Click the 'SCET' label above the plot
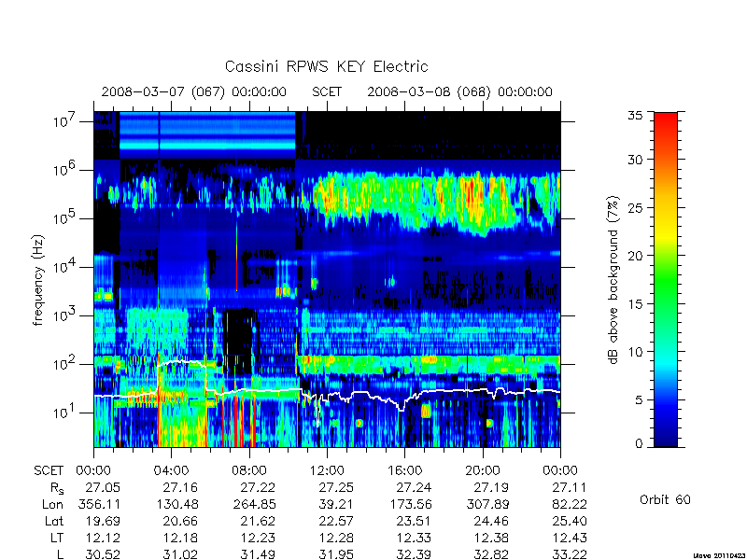The width and height of the screenshot is (747, 560). [327, 91]
